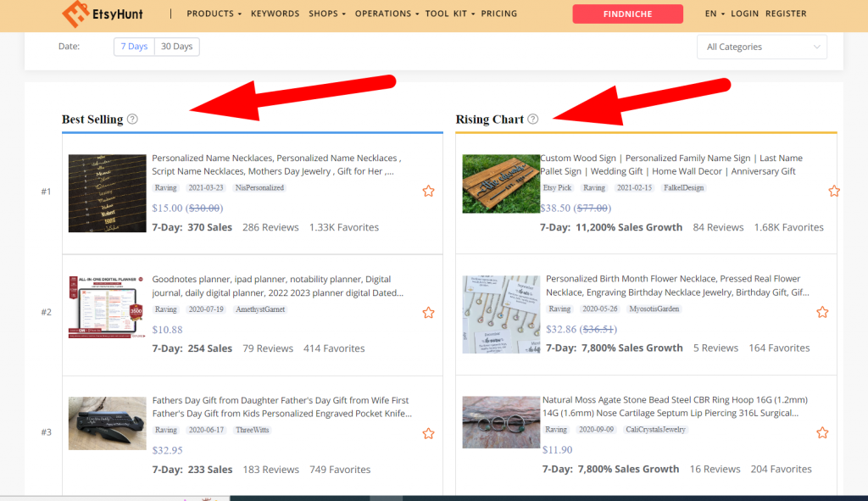Open the All Categories dropdown
This screenshot has width=868, height=501.
[761, 47]
